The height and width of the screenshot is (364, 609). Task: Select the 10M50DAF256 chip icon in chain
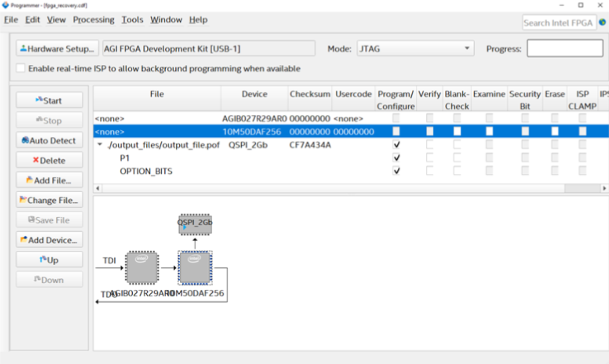click(x=195, y=267)
